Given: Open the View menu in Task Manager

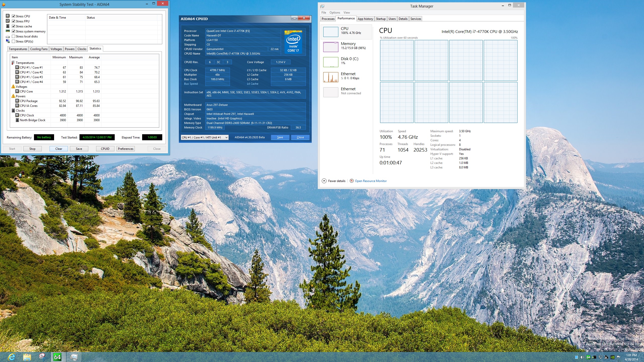Looking at the screenshot, I should point(346,12).
